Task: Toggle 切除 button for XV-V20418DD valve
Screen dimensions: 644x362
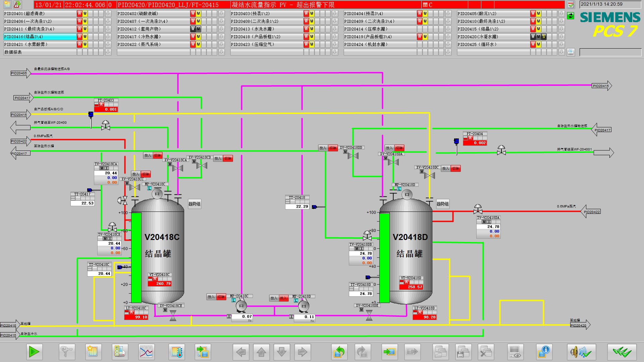Action: (x=333, y=148)
